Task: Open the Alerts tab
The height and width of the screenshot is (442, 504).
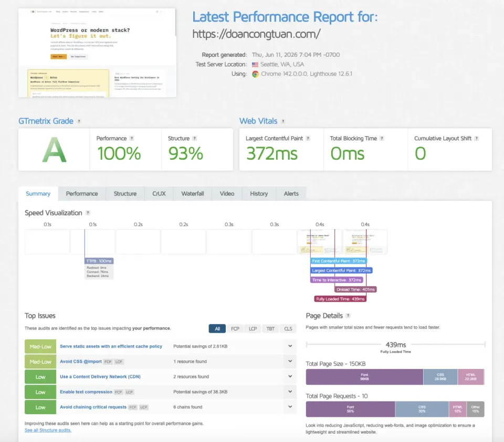Action: (291, 193)
